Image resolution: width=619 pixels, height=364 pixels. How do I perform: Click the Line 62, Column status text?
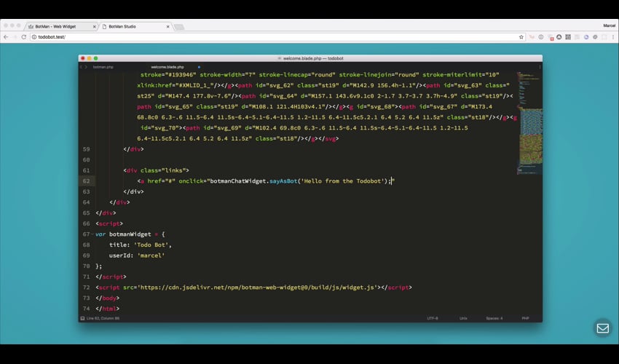tap(103, 318)
